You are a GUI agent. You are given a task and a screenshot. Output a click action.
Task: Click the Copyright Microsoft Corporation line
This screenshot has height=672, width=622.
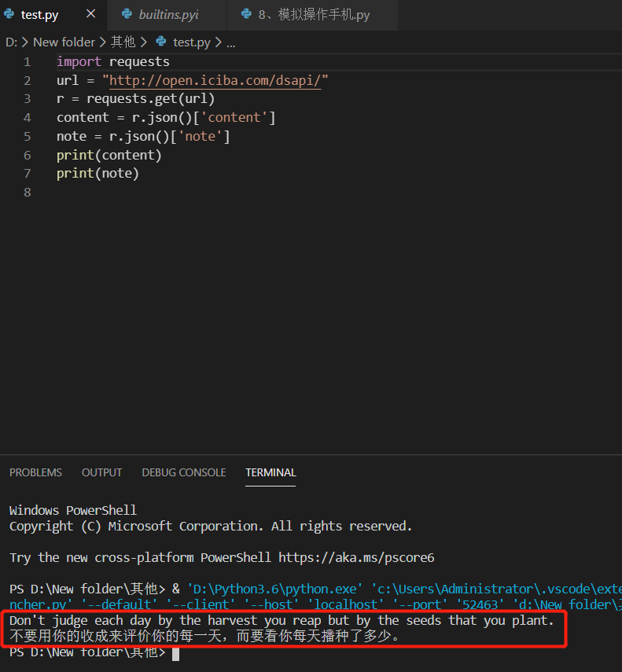(211, 527)
